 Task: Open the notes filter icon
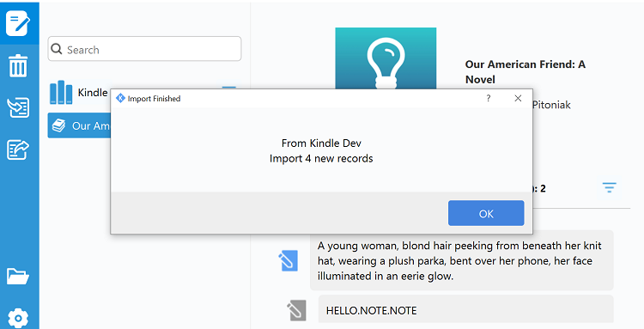point(610,187)
